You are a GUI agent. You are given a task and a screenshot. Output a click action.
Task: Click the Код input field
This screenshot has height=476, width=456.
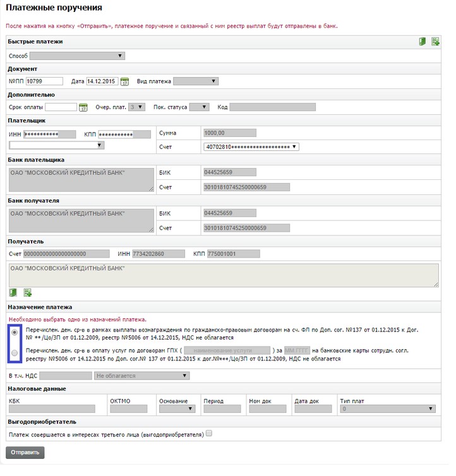tap(272, 107)
